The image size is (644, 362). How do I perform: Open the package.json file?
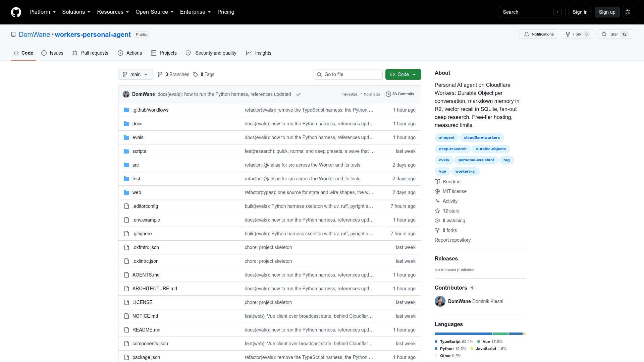click(x=146, y=357)
